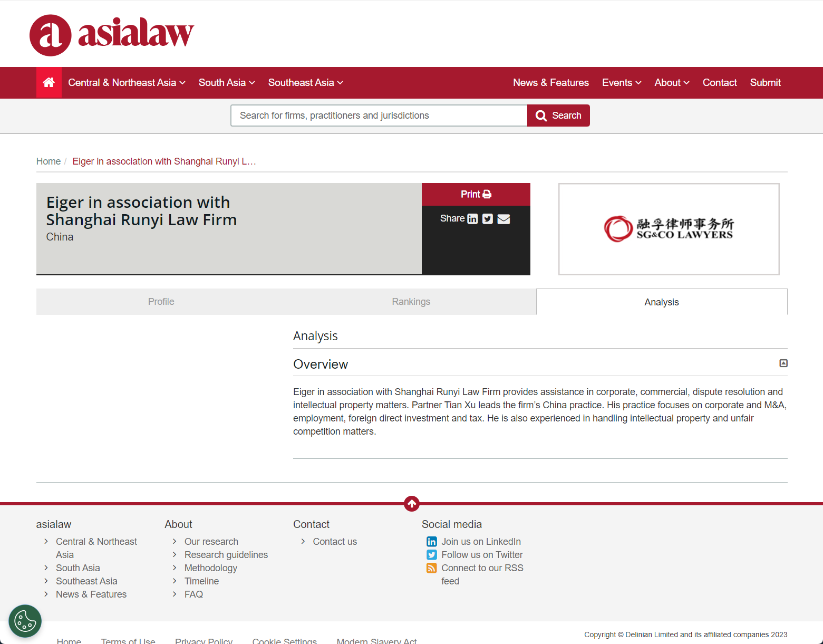Focus the firm search input field
Screen dimensions: 823x644
point(379,116)
